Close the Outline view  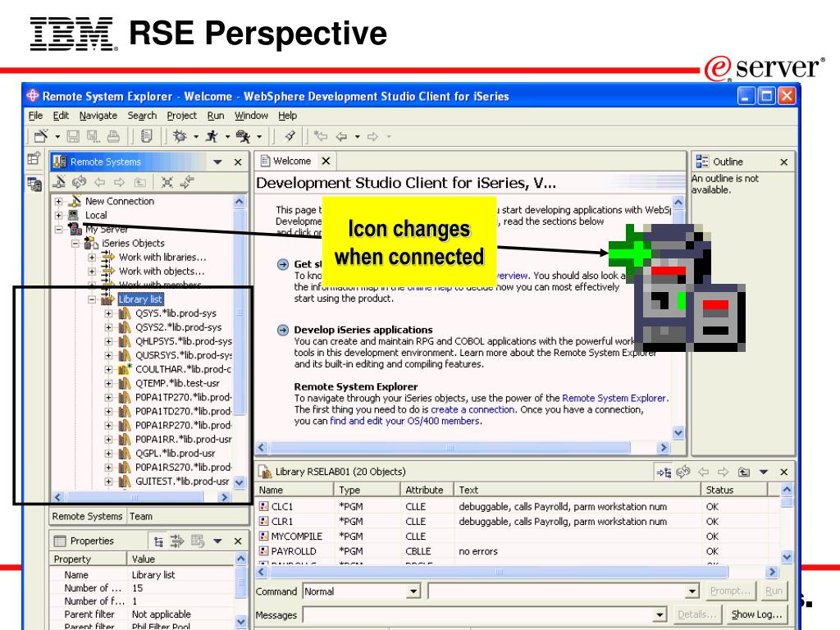783,162
